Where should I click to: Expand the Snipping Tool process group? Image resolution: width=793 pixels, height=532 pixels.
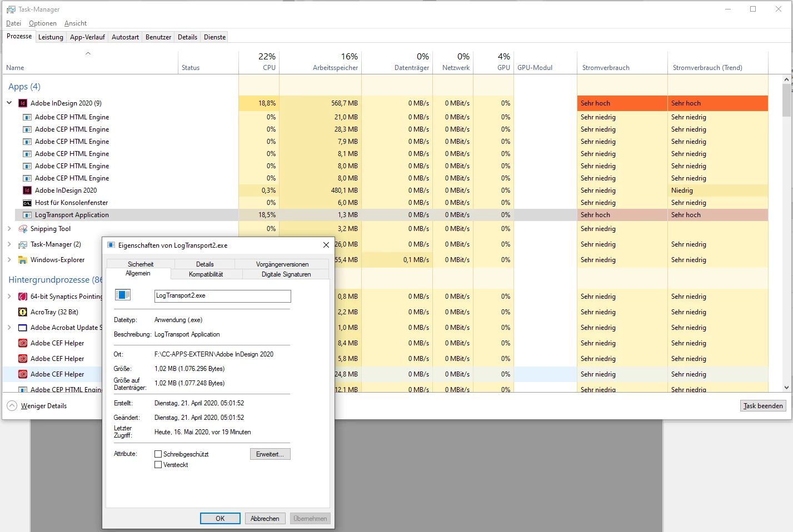click(x=9, y=229)
